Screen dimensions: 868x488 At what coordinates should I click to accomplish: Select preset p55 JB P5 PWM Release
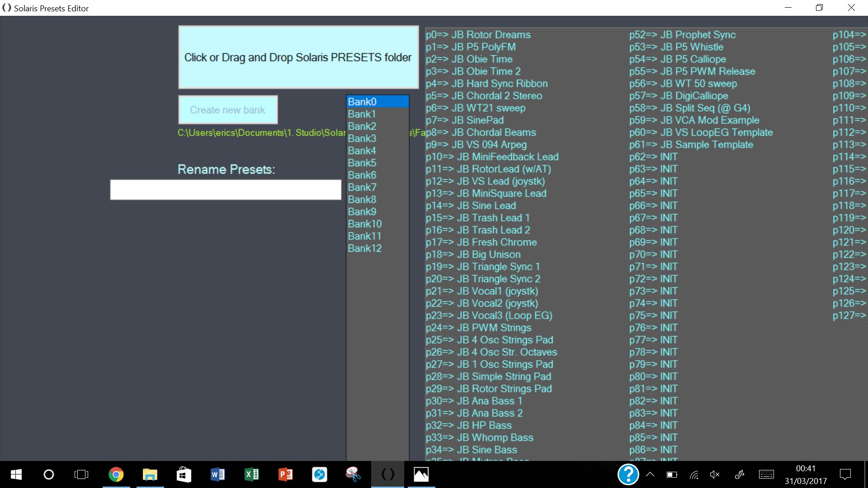tap(692, 71)
